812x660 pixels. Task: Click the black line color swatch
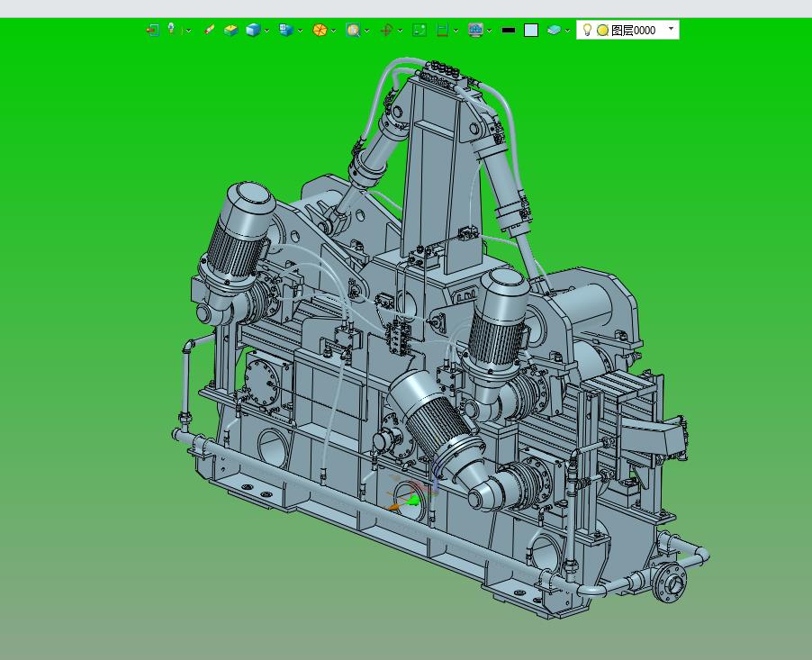pyautogui.click(x=509, y=31)
